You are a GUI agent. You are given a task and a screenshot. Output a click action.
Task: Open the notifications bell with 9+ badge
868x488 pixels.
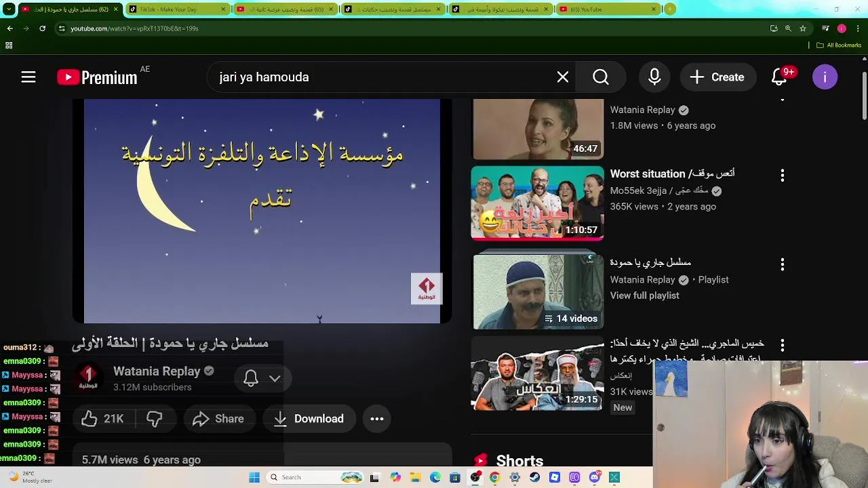pos(779,77)
